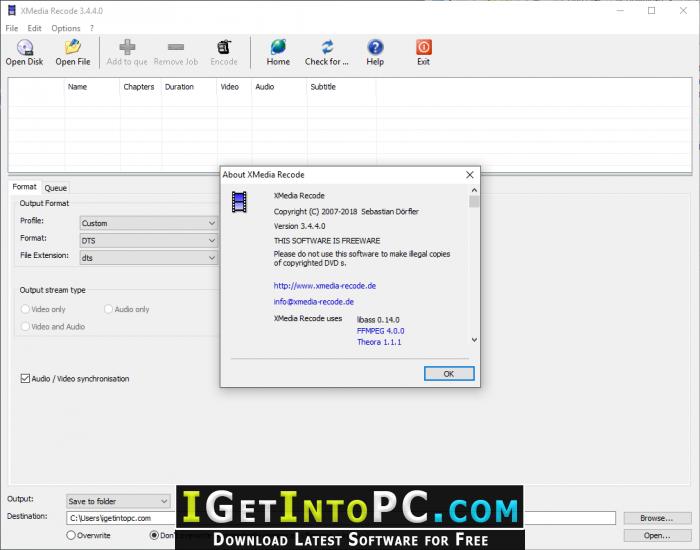Open the Edit menu
The image size is (700, 550).
tap(34, 28)
